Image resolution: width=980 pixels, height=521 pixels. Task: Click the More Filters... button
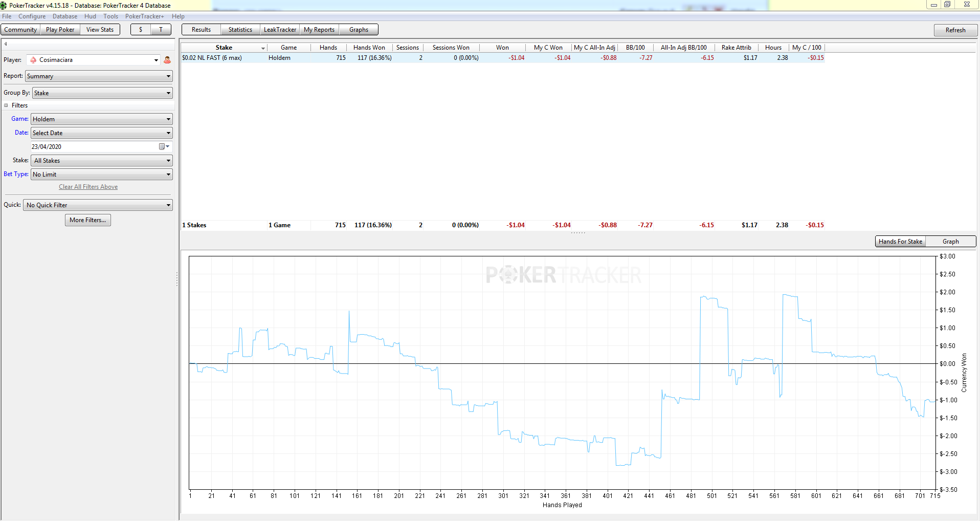pos(88,220)
